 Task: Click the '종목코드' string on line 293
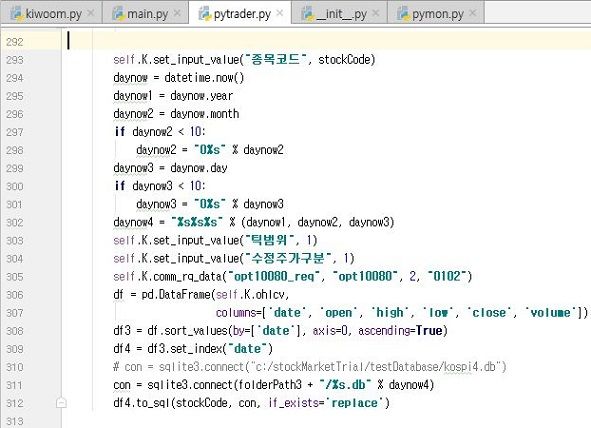click(x=275, y=60)
